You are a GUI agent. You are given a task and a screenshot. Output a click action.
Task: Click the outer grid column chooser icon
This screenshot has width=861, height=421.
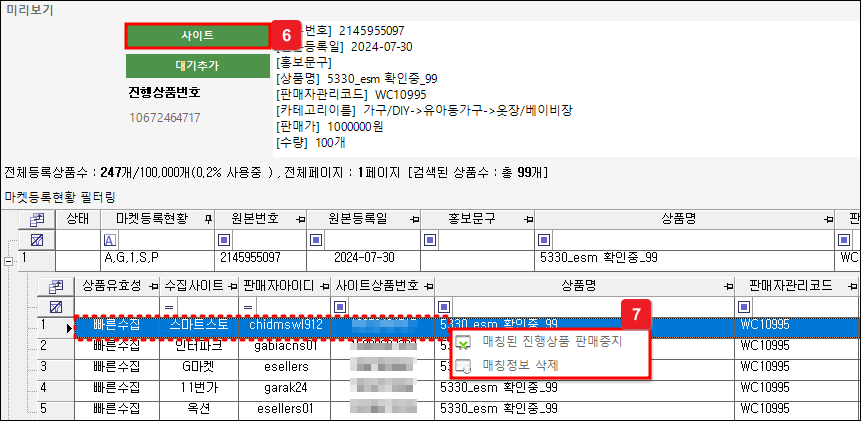(x=36, y=218)
